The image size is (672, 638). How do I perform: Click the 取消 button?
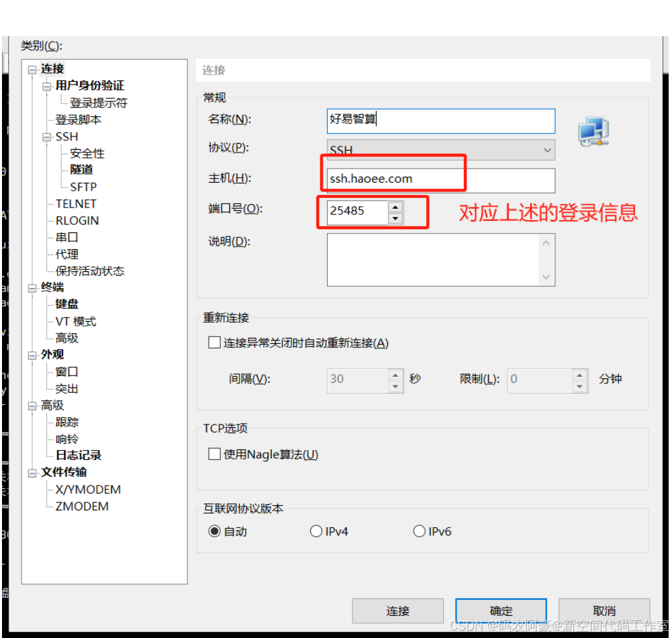pos(604,611)
